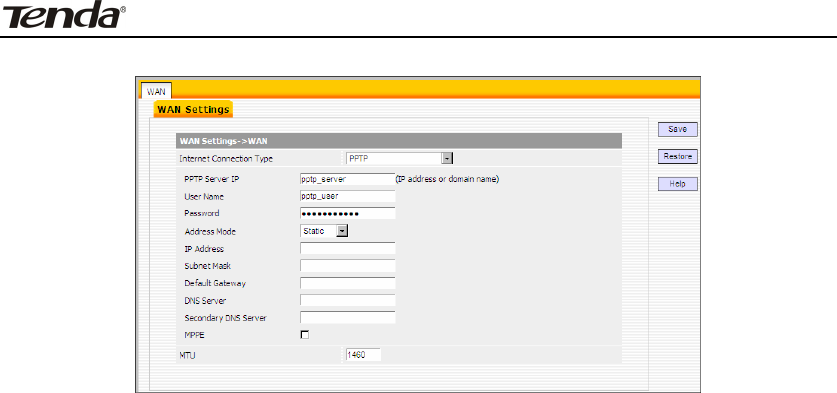837x393 pixels.
Task: Open the Help button
Action: pos(677,184)
